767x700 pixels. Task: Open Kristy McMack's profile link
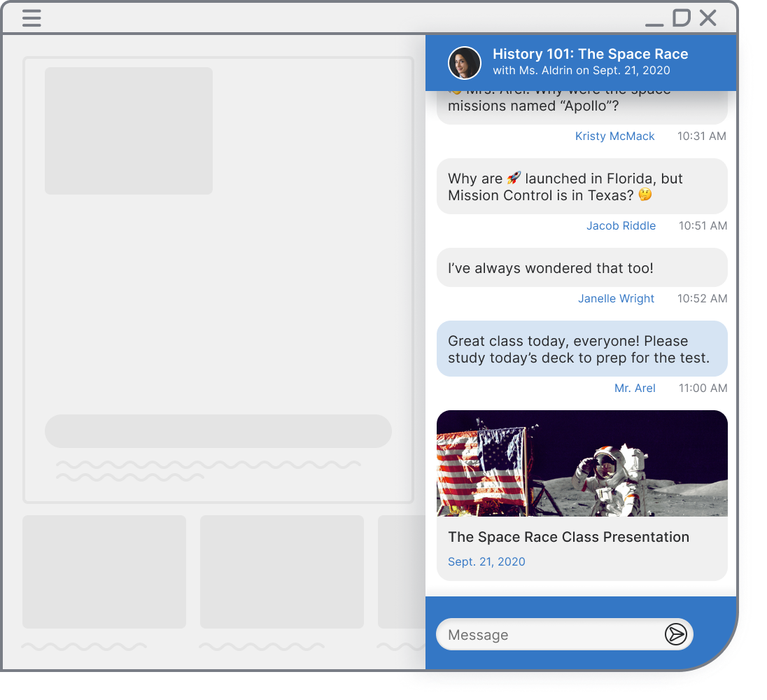coord(614,136)
